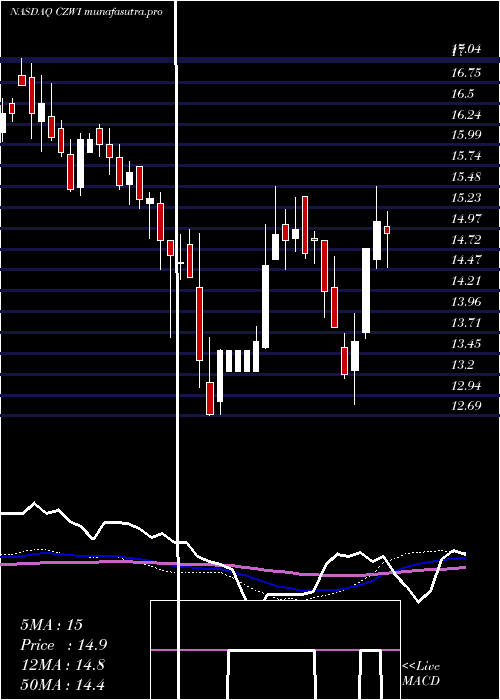Click the 12.69 price axis label
Image resolution: width=500 pixels, height=700 pixels.
[466, 406]
